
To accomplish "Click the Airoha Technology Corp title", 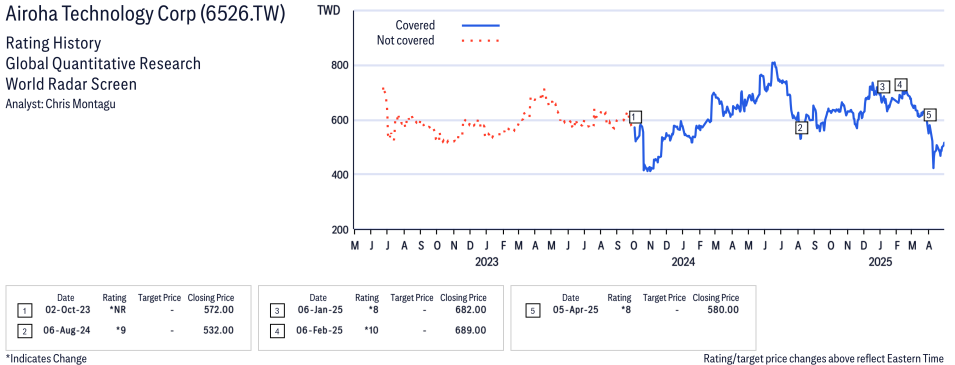I will [145, 15].
